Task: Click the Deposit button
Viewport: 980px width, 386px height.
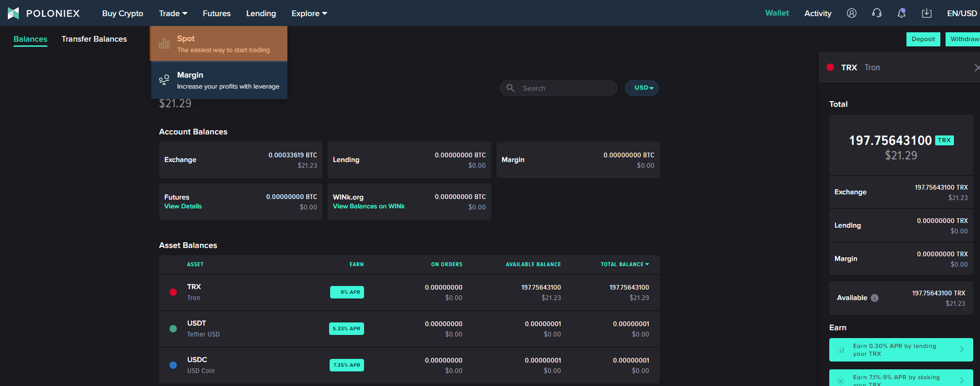Action: [923, 39]
